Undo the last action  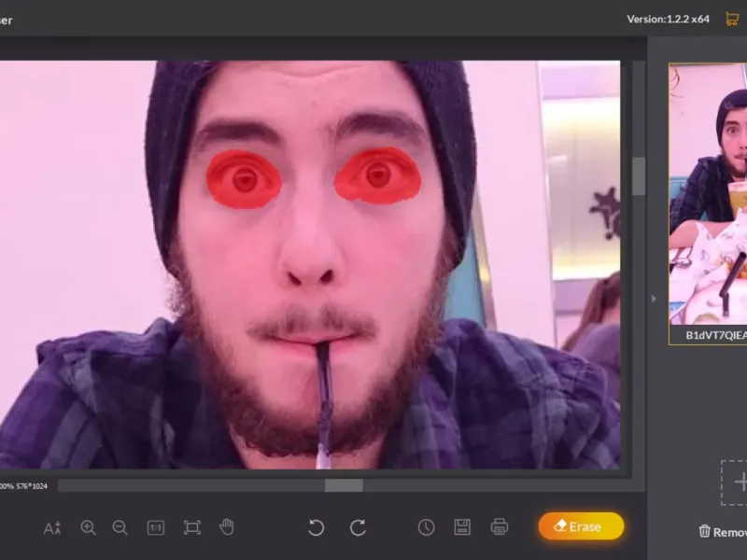tap(316, 527)
